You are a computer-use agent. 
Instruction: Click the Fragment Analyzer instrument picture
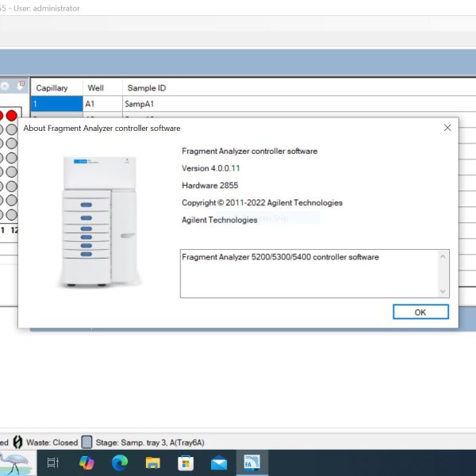[100, 221]
